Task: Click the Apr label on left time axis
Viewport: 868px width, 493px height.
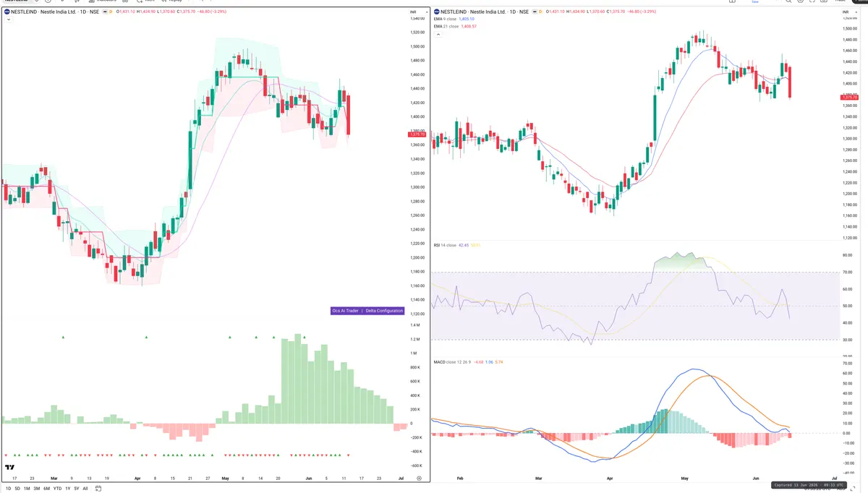Action: pos(137,479)
